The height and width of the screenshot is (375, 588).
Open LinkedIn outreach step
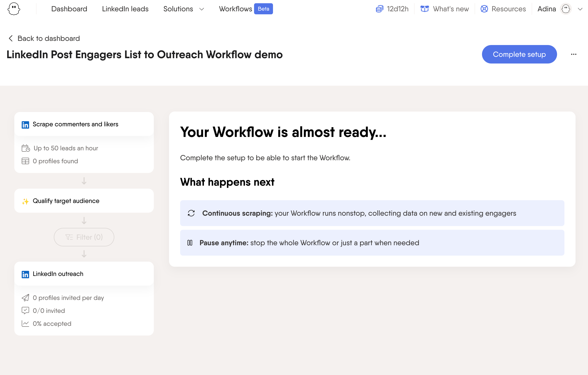click(84, 274)
